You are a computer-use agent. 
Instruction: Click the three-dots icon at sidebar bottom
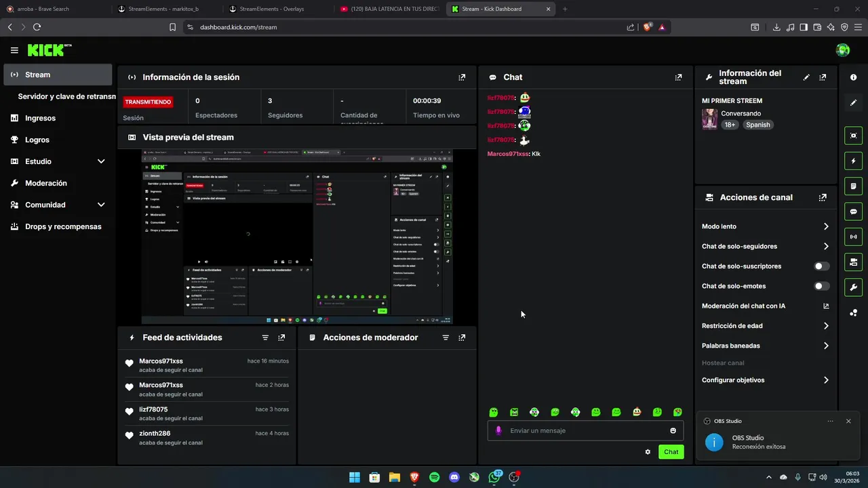853,312
